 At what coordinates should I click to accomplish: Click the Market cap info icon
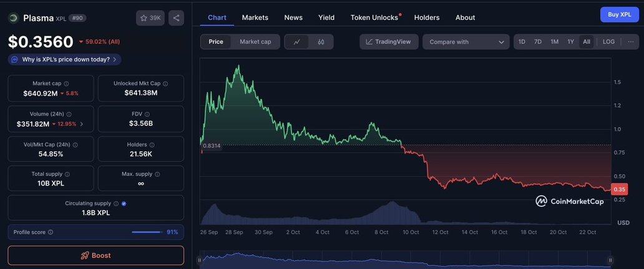(67, 84)
